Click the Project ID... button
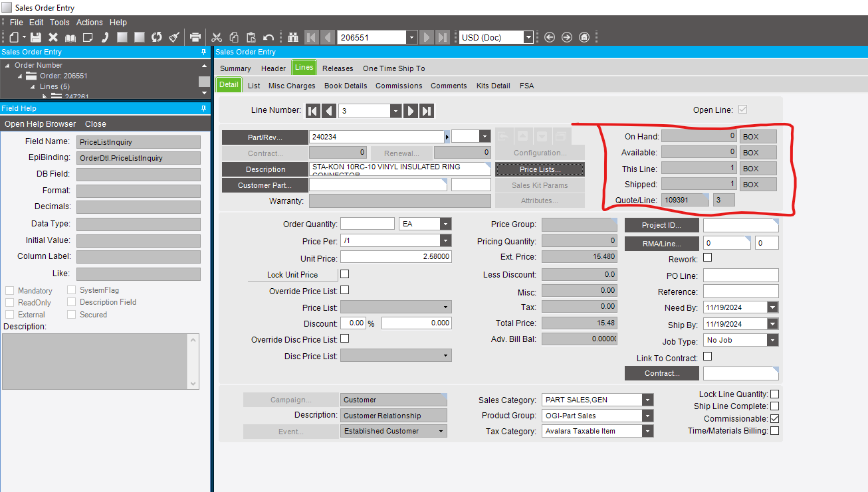 [x=661, y=225]
